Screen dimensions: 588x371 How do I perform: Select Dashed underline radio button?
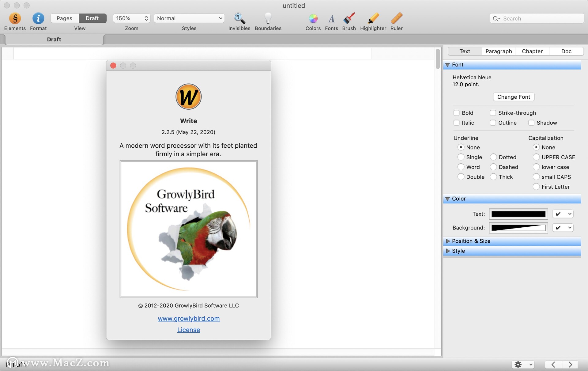(x=493, y=167)
